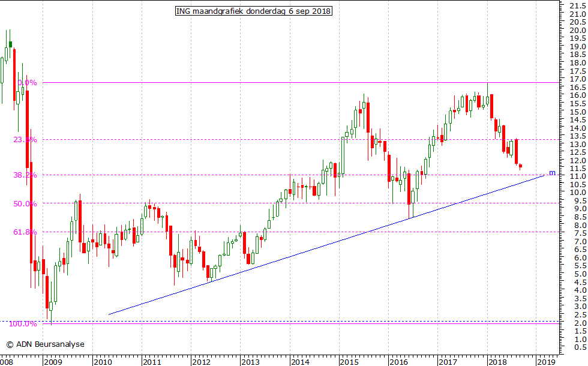Click the 'm' trendline label

pyautogui.click(x=553, y=173)
